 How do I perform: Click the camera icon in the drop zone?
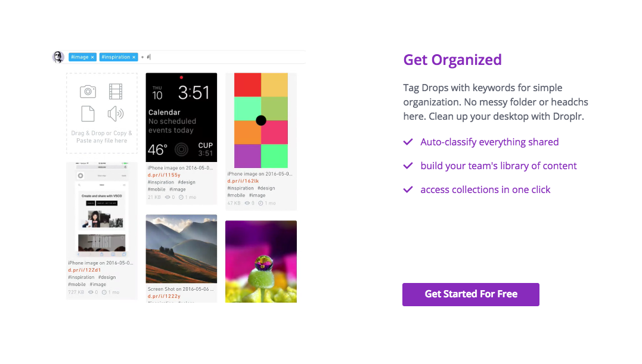tap(88, 91)
